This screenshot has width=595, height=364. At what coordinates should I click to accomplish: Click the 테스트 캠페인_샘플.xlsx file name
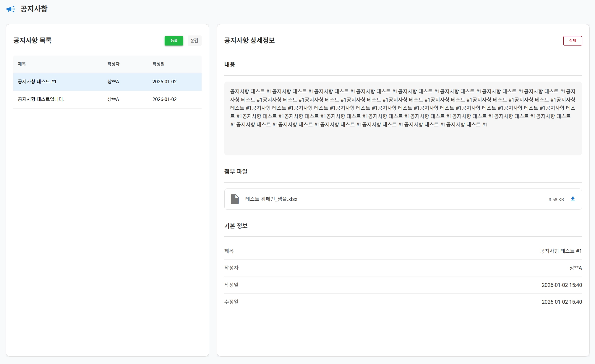tap(271, 199)
